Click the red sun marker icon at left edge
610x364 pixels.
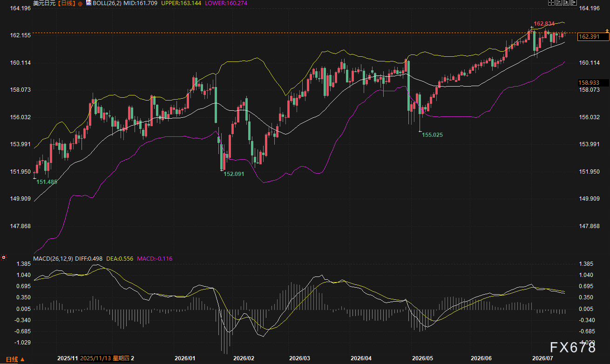click(4, 257)
